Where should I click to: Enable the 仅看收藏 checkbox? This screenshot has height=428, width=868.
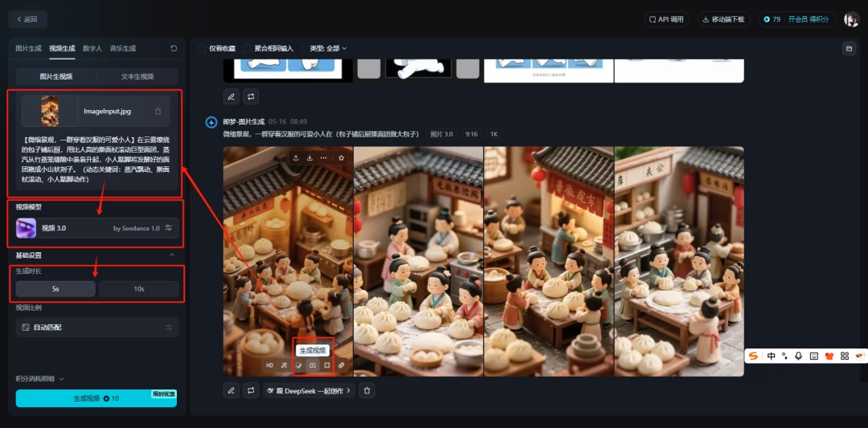click(202, 48)
